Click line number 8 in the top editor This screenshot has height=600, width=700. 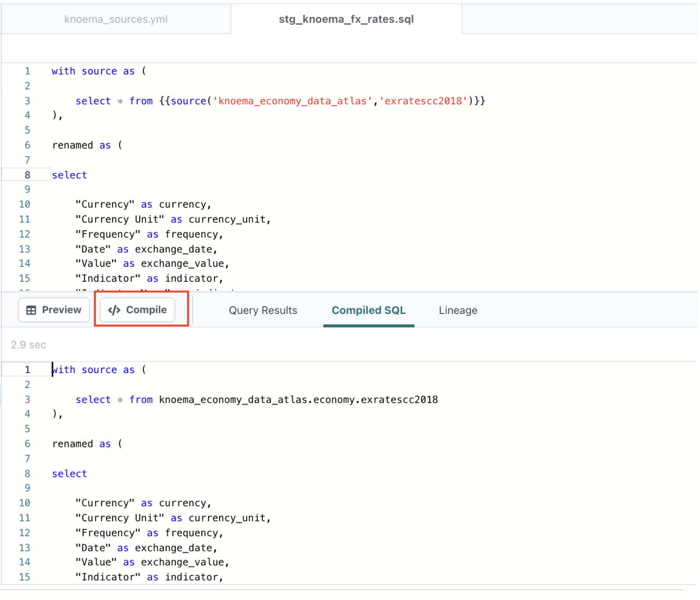pos(27,175)
